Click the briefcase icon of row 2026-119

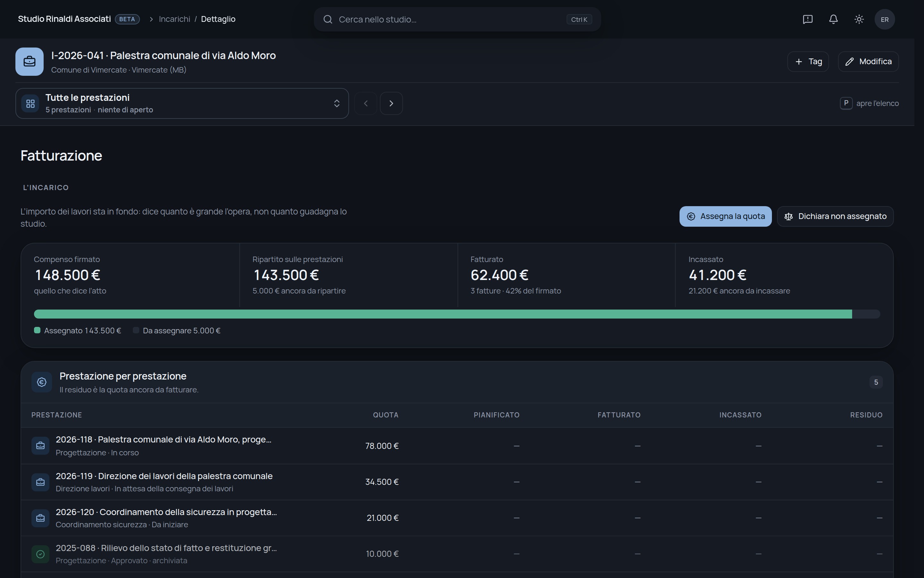tap(40, 482)
